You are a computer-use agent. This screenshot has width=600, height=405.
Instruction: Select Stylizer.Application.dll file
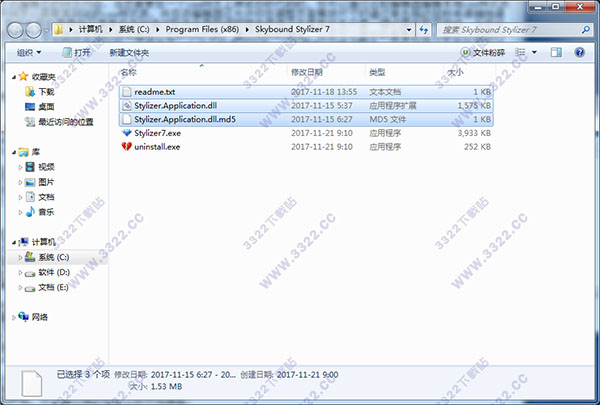(x=306, y=106)
